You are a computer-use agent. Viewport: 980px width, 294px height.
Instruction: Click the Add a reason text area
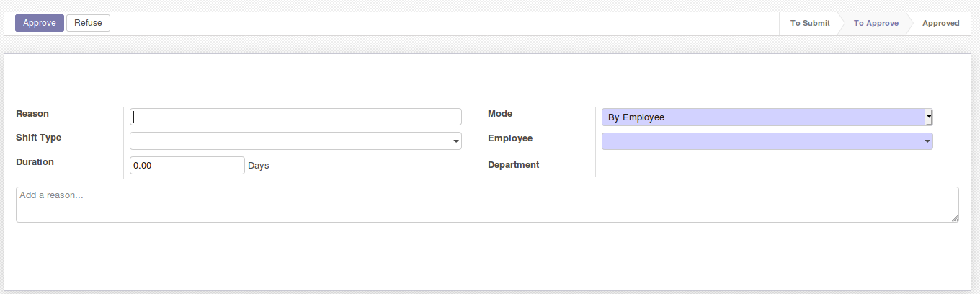pyautogui.click(x=487, y=205)
